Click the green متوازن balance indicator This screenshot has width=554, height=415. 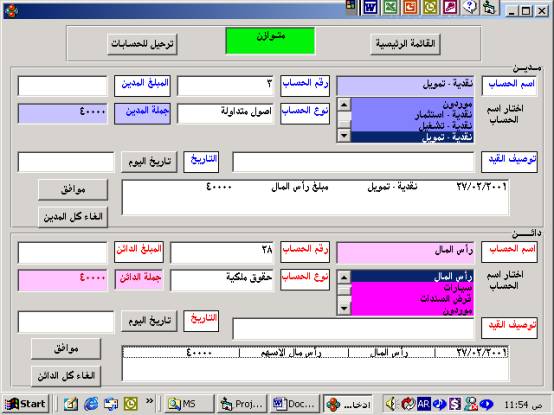click(x=270, y=41)
